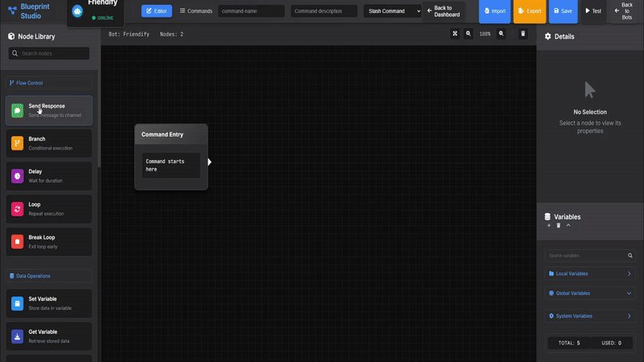Click the Delay node label text
This screenshot has width=644, height=362.
coord(35,171)
